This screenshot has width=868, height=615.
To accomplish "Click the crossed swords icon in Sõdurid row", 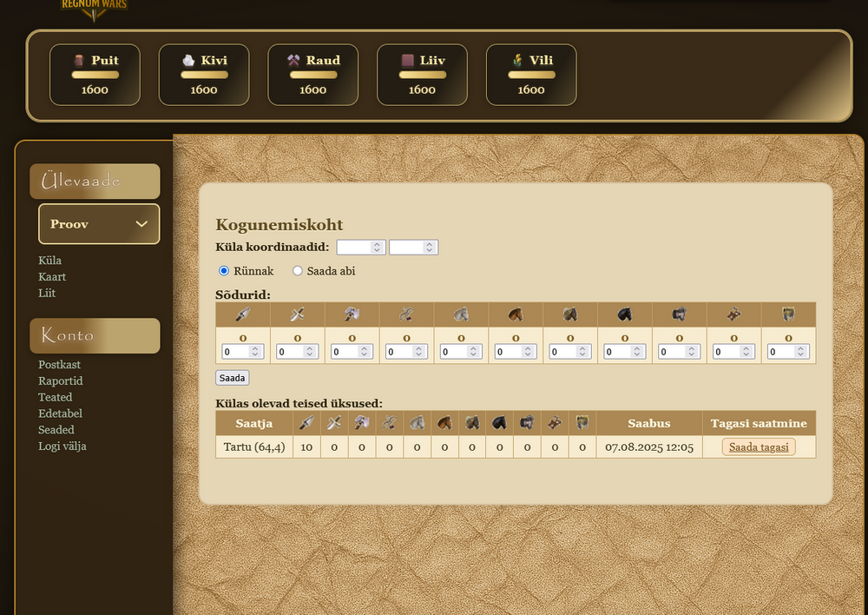I will point(297,314).
